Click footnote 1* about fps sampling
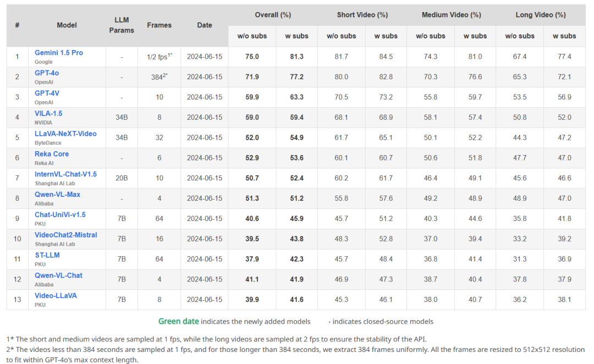 (x=217, y=339)
